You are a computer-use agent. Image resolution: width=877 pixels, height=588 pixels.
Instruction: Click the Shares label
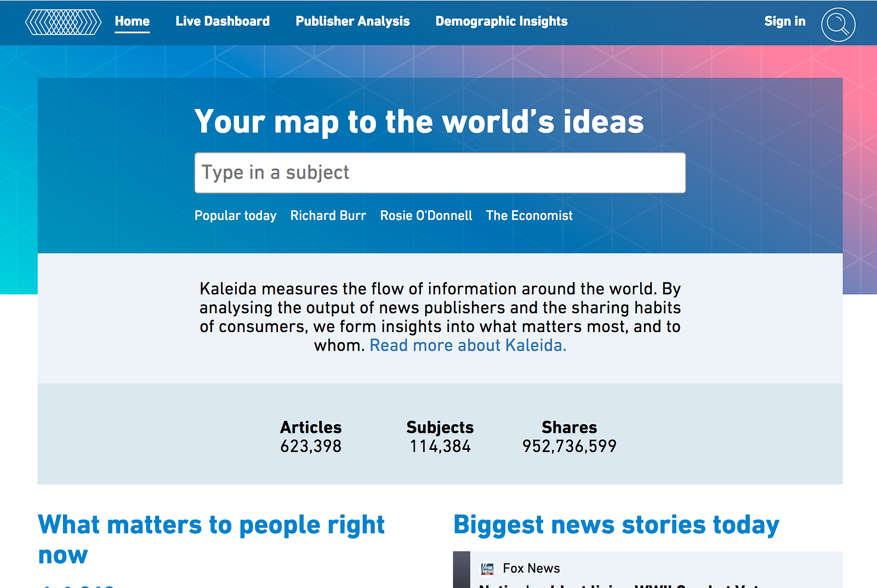(x=570, y=427)
